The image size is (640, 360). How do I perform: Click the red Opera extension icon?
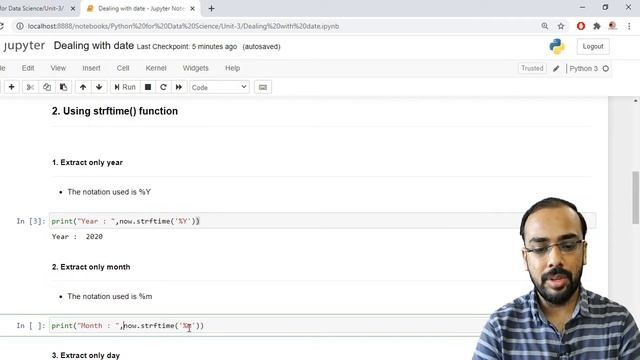point(581,26)
